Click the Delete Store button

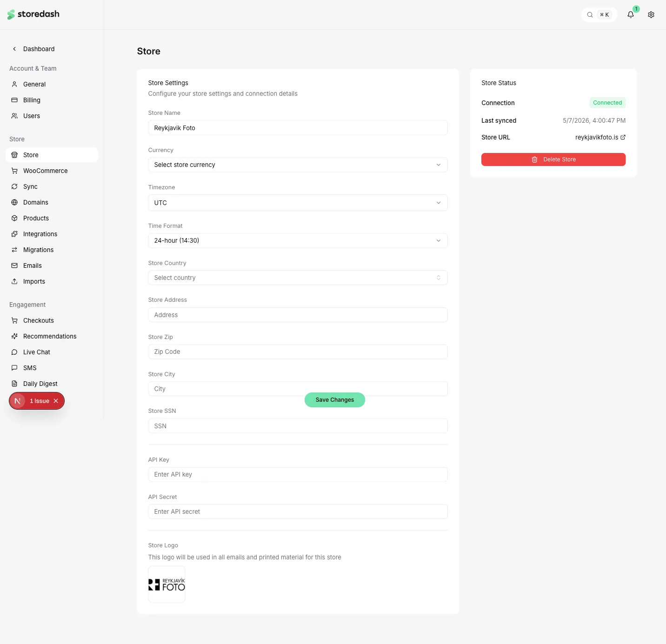[553, 159]
